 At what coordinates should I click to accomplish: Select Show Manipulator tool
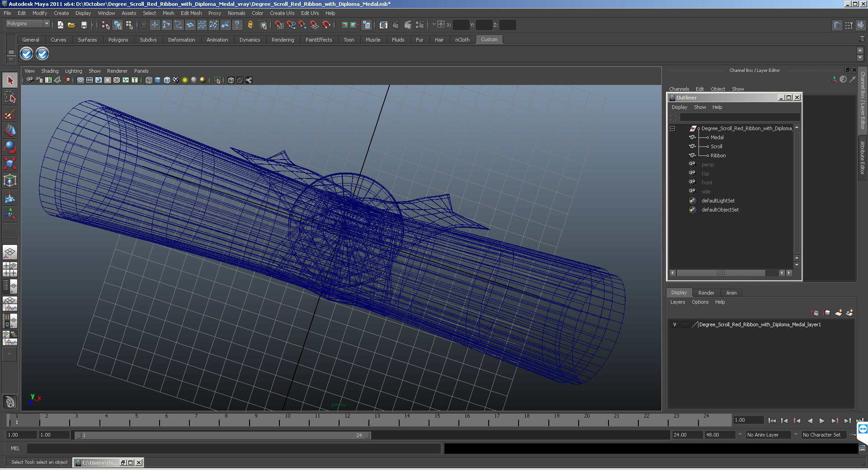(10, 213)
